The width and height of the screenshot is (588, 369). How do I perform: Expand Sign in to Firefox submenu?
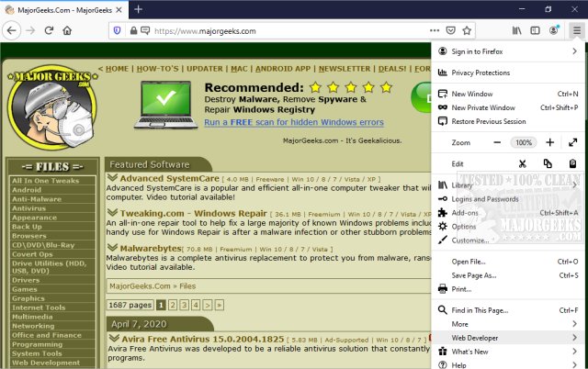[x=508, y=51]
